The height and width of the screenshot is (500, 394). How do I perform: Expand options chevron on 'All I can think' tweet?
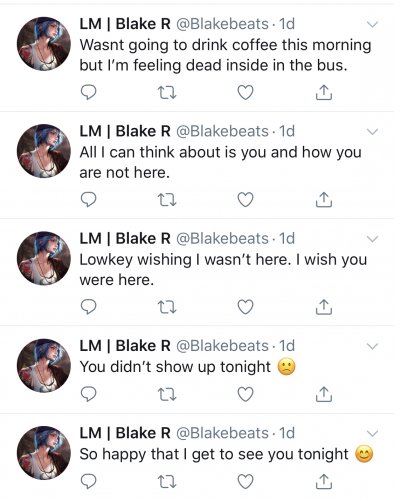pos(372,132)
